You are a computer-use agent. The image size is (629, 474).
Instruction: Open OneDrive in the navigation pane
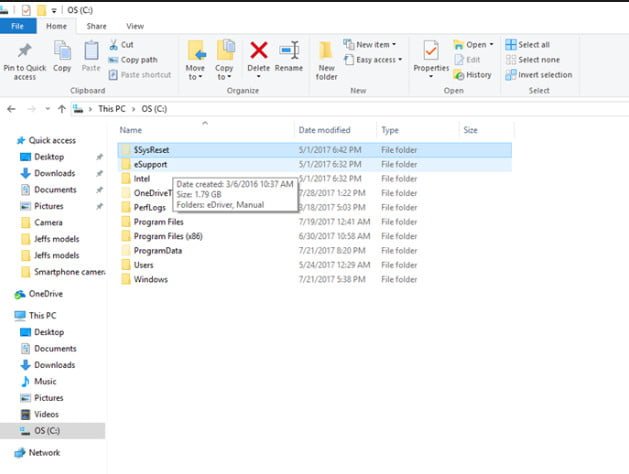[45, 294]
